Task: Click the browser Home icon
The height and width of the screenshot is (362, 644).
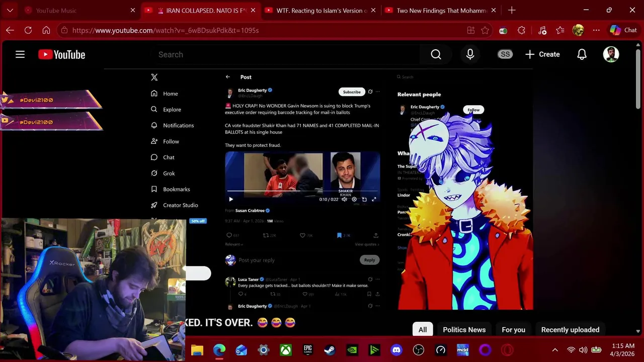Action: 46,30
